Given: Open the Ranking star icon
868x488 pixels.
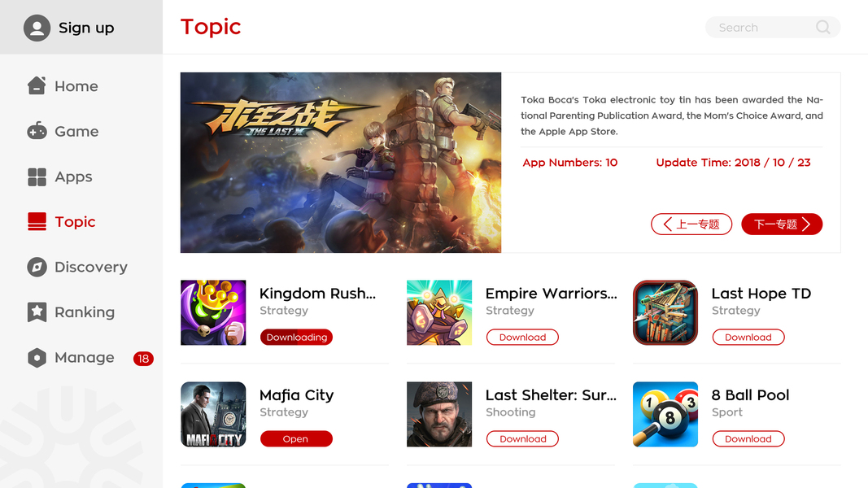Looking at the screenshot, I should [x=37, y=312].
